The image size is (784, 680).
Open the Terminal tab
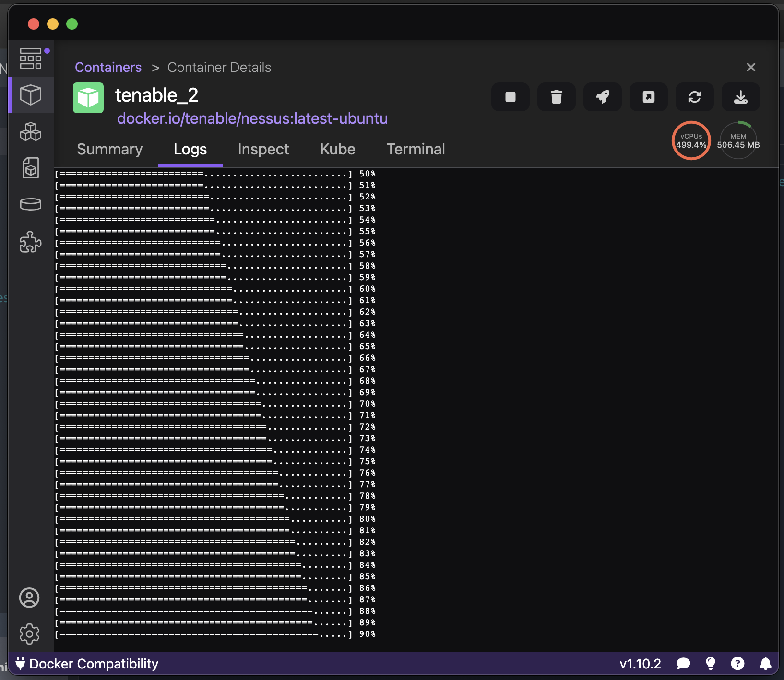(x=416, y=149)
